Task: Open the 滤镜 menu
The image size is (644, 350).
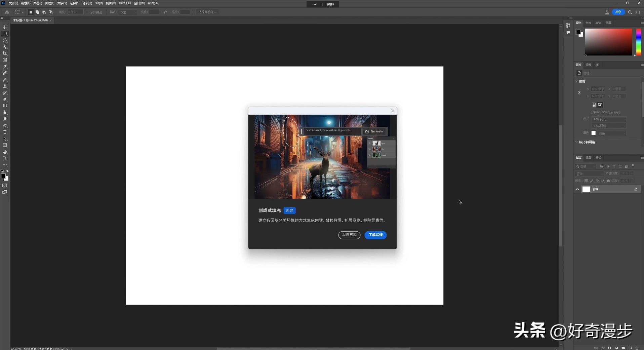Action: point(86,3)
